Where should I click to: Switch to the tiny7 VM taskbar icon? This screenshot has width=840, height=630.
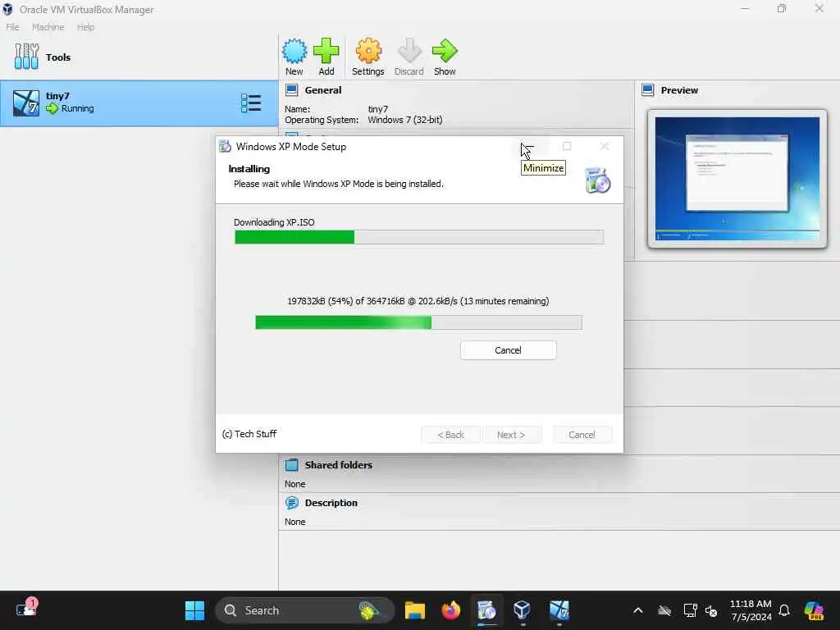click(559, 610)
